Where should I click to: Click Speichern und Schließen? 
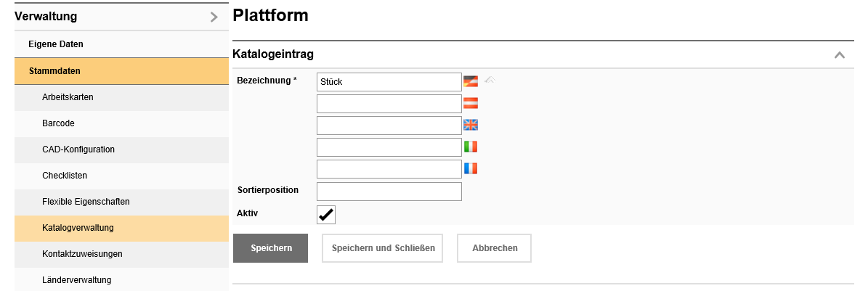(x=383, y=248)
